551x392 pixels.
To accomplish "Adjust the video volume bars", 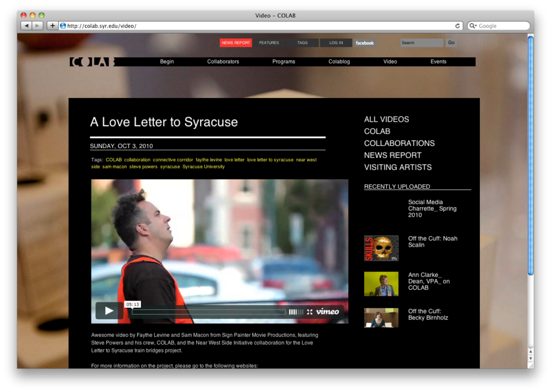I will click(x=296, y=312).
